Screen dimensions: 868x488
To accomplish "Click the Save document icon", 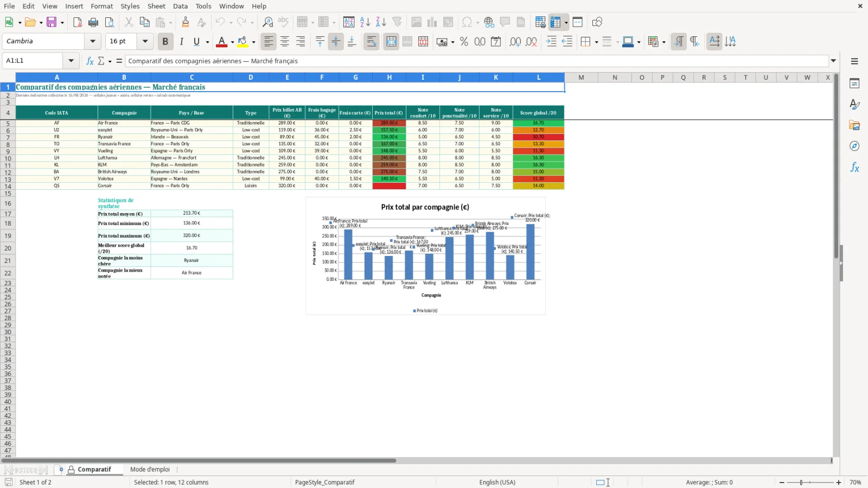I will tap(52, 22).
